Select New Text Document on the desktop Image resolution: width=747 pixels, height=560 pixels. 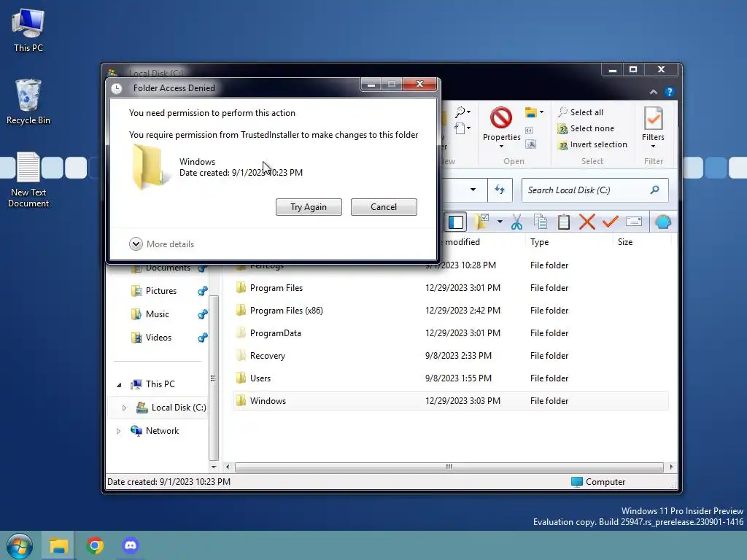28,180
